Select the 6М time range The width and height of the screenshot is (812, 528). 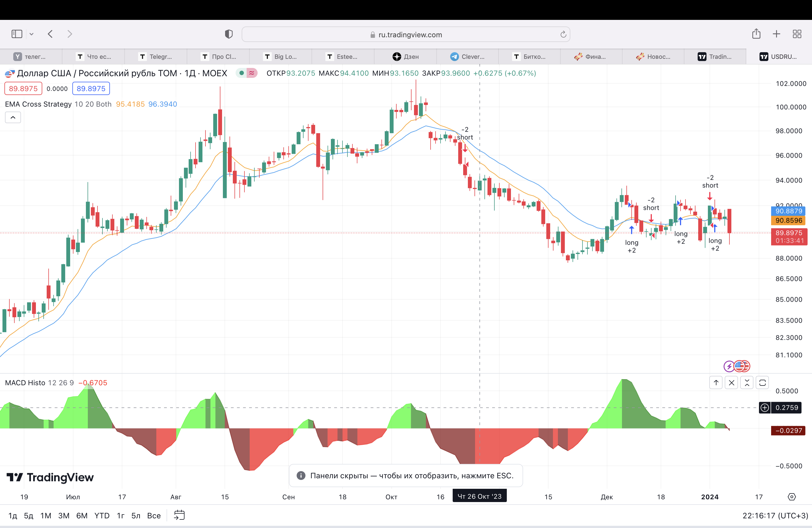tap(81, 515)
